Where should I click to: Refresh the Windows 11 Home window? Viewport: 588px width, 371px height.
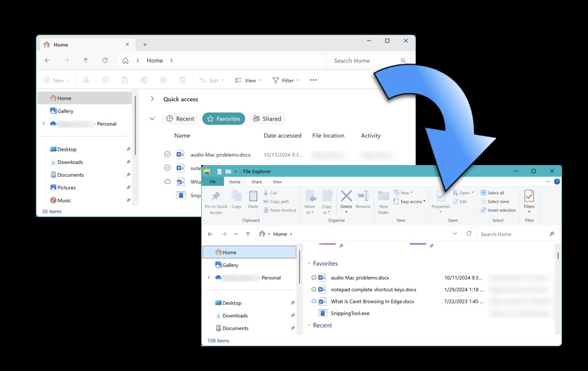105,61
